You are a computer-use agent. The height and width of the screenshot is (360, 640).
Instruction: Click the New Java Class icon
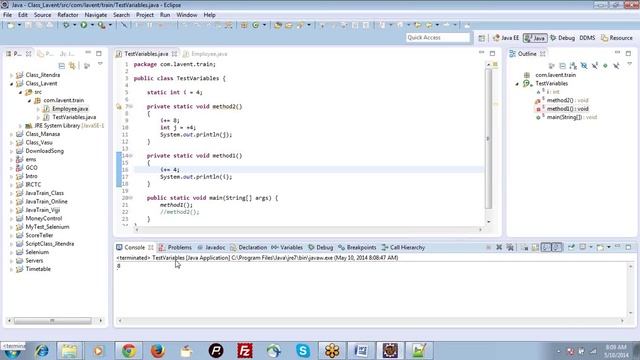point(256,25)
